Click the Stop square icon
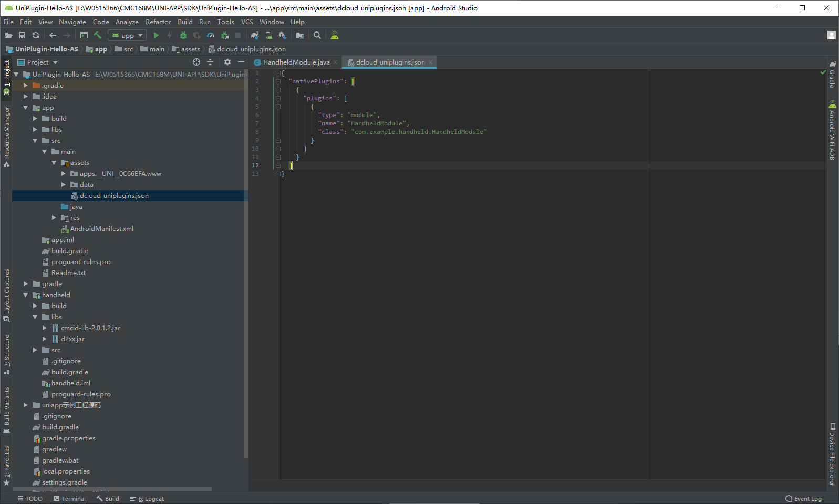 (x=238, y=35)
